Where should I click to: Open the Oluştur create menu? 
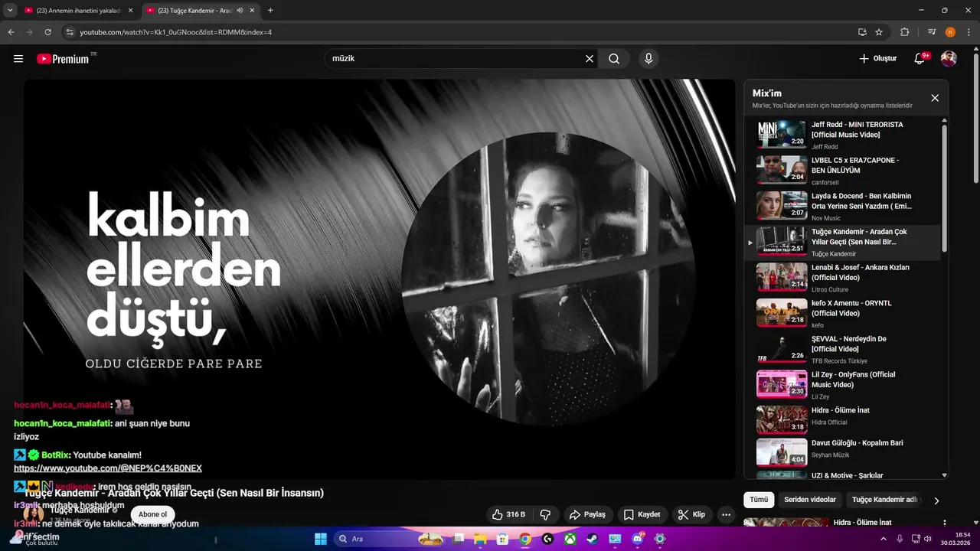coord(877,59)
